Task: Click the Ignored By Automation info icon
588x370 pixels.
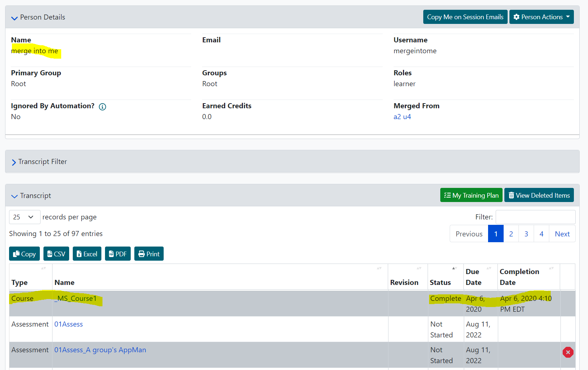Action: pyautogui.click(x=102, y=106)
